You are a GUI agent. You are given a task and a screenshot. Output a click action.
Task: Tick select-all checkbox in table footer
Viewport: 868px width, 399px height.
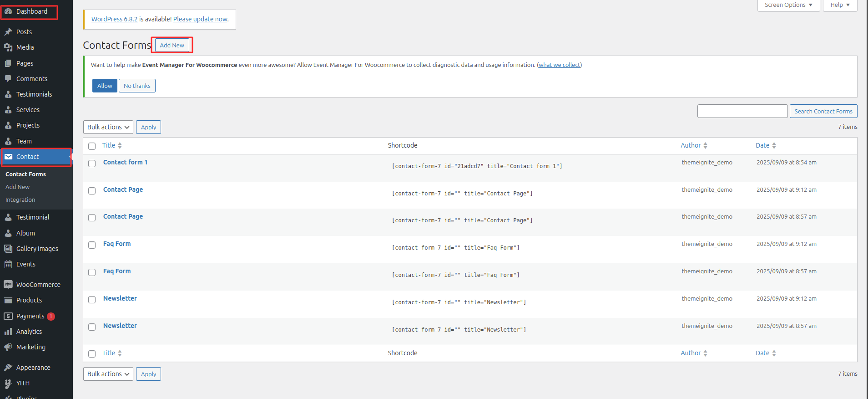click(x=92, y=354)
